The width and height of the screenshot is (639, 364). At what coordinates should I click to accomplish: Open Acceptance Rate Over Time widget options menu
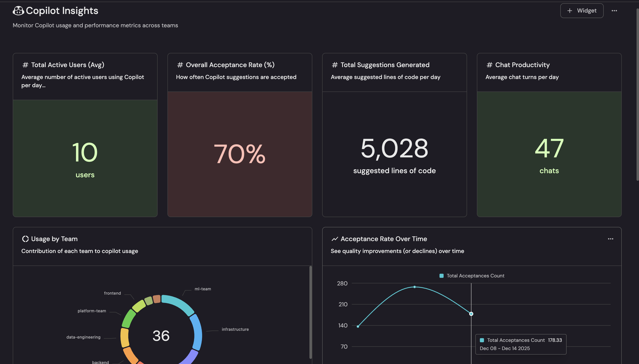click(x=610, y=239)
